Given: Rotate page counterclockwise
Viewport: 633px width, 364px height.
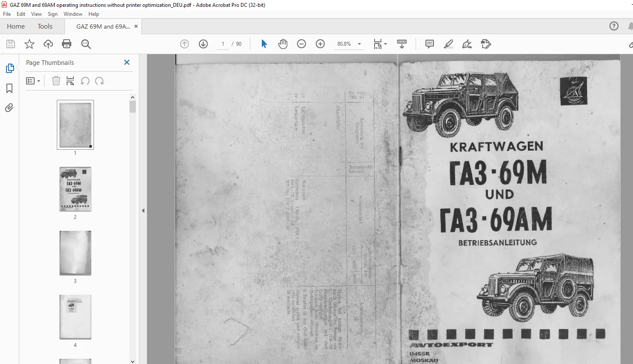Looking at the screenshot, I should click(85, 81).
